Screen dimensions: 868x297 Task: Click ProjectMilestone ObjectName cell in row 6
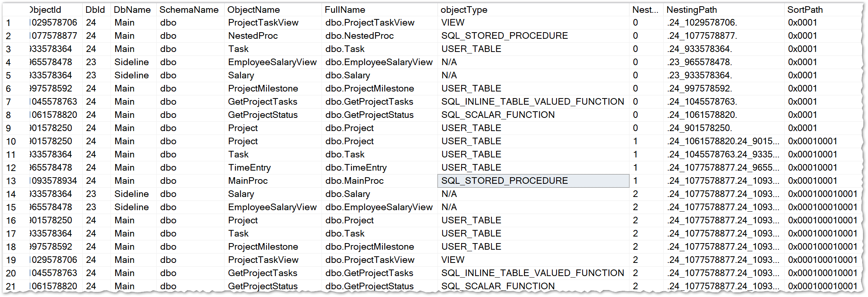tap(273, 88)
